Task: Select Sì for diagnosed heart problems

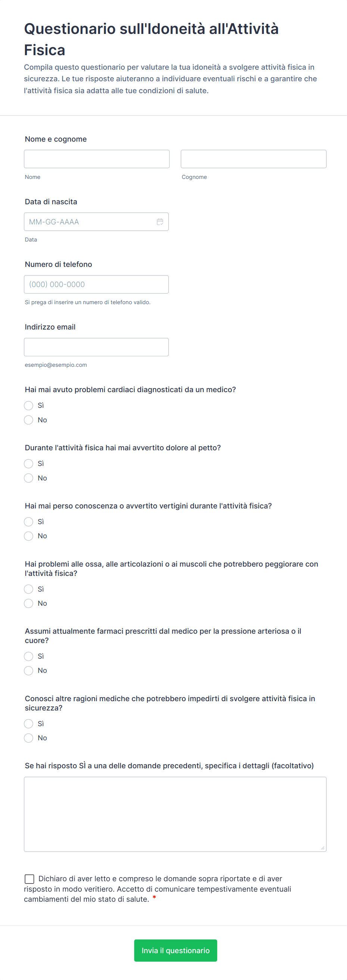Action: [x=29, y=406]
